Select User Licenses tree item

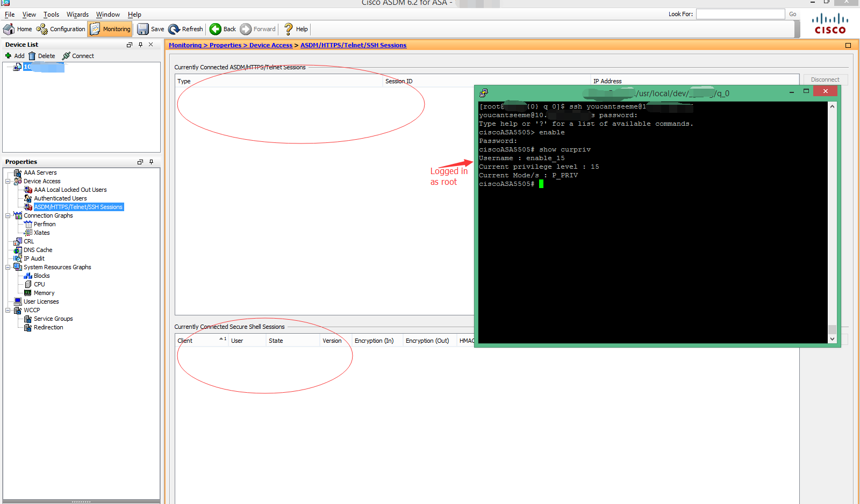tap(41, 301)
